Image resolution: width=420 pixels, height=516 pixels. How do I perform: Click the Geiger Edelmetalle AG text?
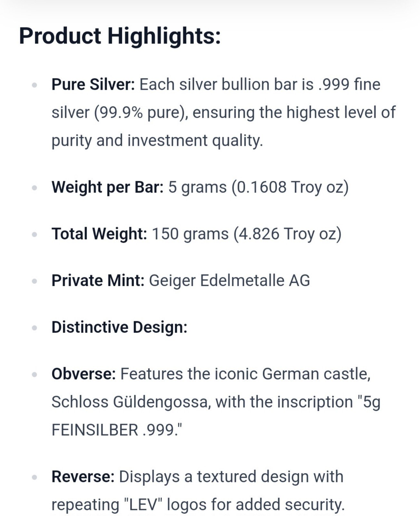point(229,280)
